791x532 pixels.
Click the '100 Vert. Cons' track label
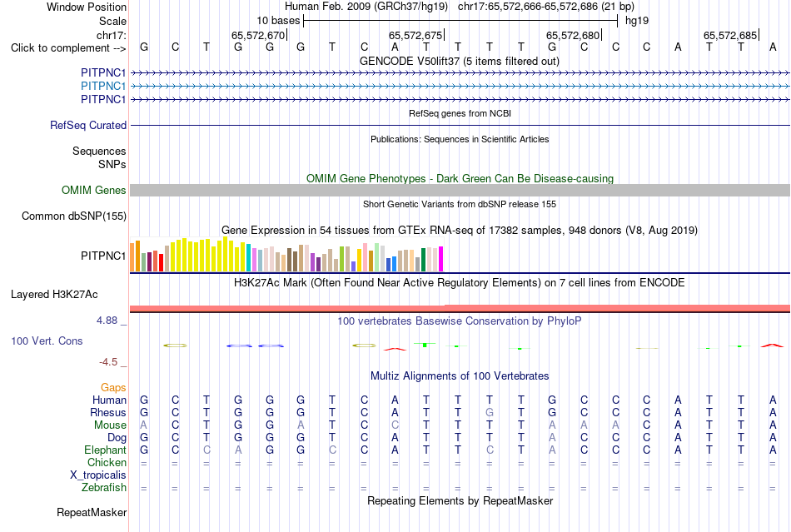pyautogui.click(x=47, y=341)
